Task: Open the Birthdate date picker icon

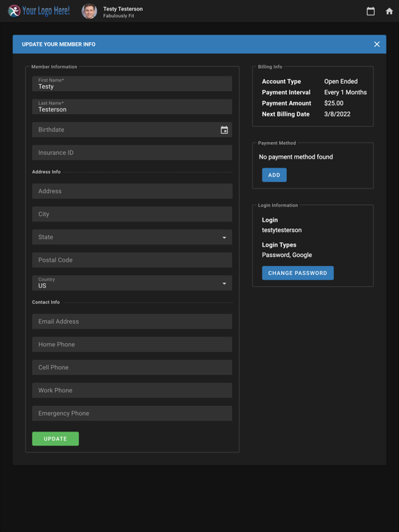Action: (x=224, y=130)
